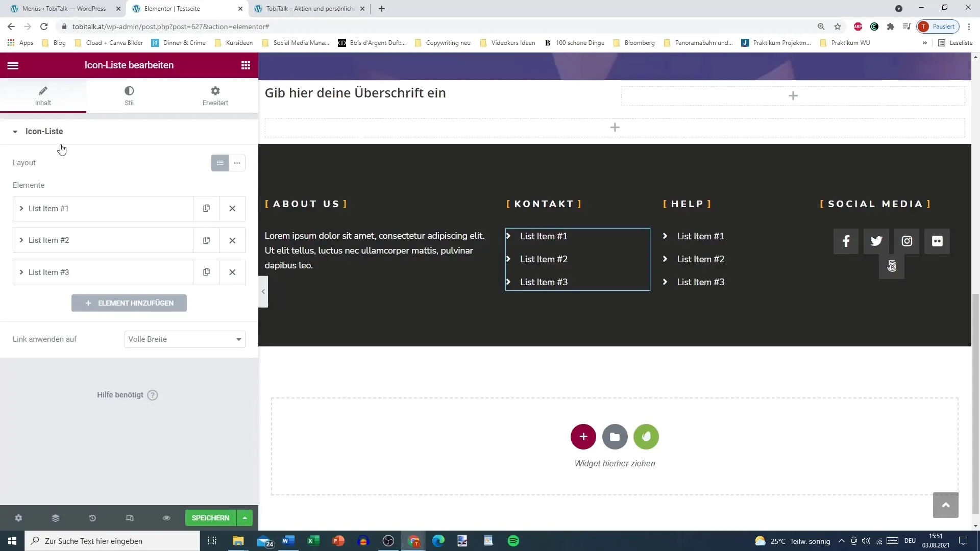Open File Explorer from the taskbar
Screen dimensions: 980x551
[x=238, y=541]
